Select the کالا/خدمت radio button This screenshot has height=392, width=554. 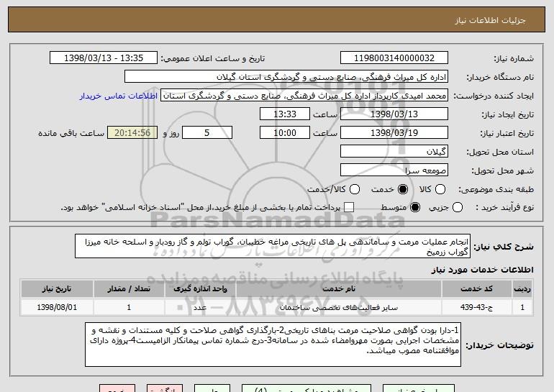tap(355, 189)
